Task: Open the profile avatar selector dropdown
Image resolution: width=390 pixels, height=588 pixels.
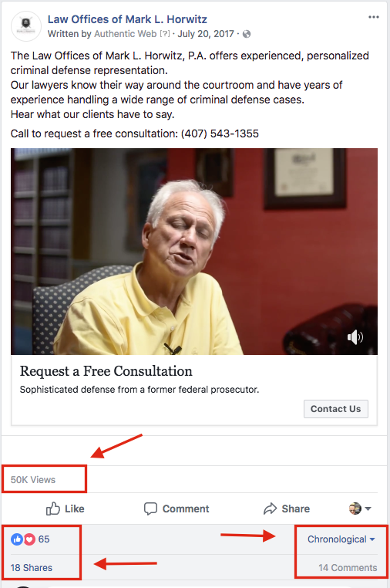Action: (360, 509)
